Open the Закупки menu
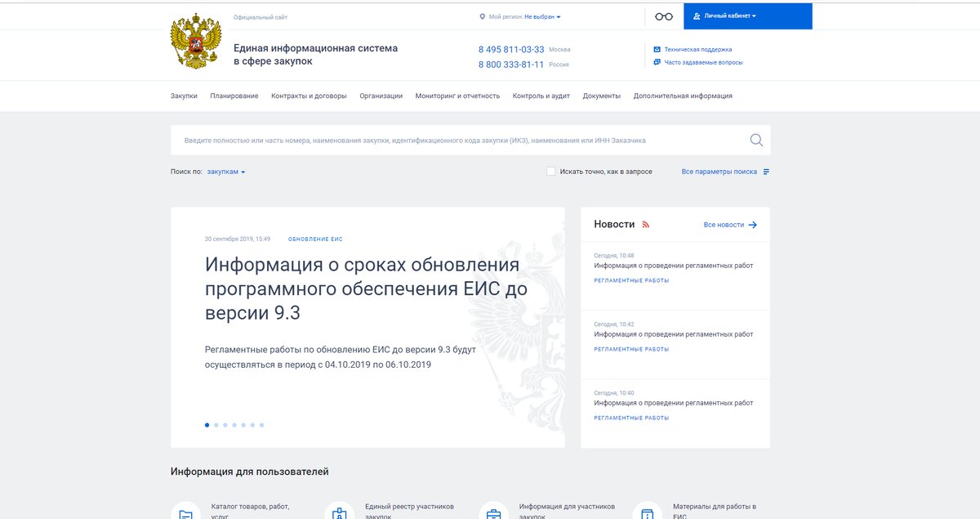Image resolution: width=980 pixels, height=519 pixels. (x=184, y=96)
